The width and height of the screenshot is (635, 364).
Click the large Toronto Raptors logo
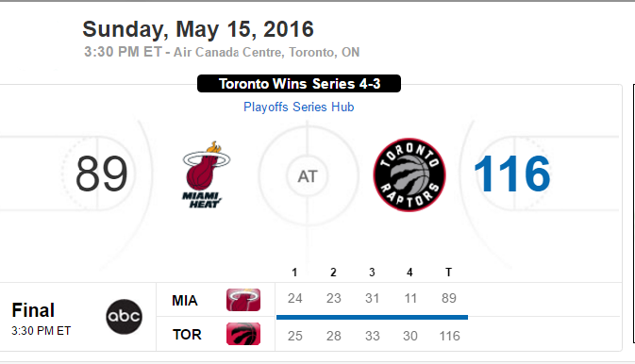(409, 174)
